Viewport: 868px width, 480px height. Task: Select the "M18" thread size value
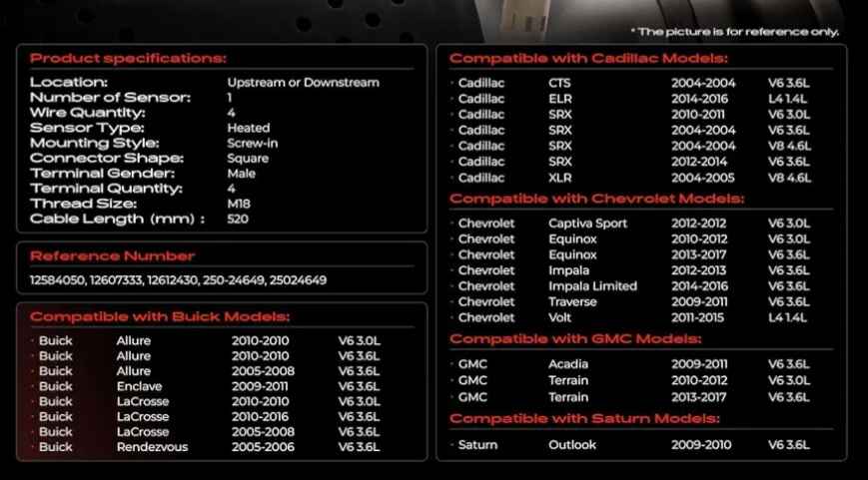click(x=239, y=204)
